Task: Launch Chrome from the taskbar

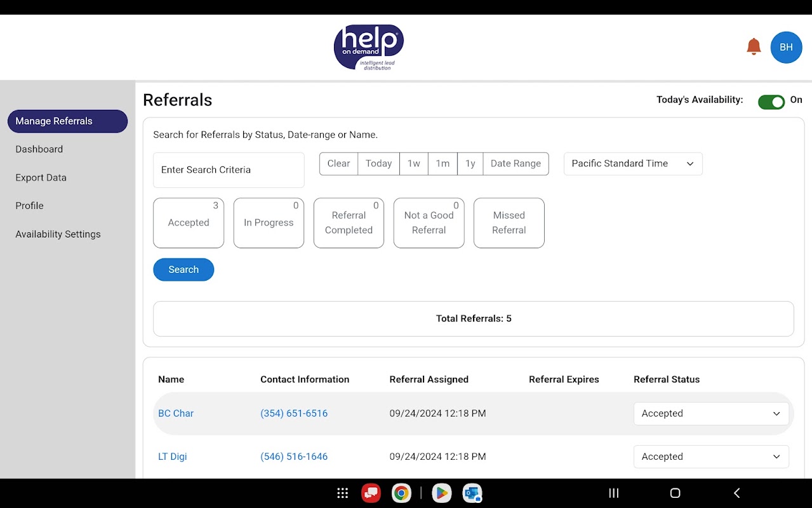Action: click(x=401, y=493)
